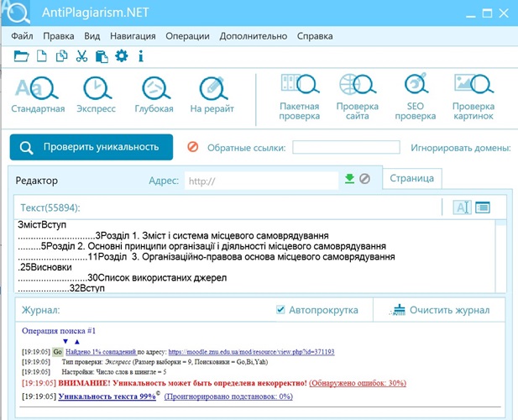Image resolution: width=518 pixels, height=420 pixels.
Task: Click the text editor vertical scrollbar
Action: [x=501, y=256]
